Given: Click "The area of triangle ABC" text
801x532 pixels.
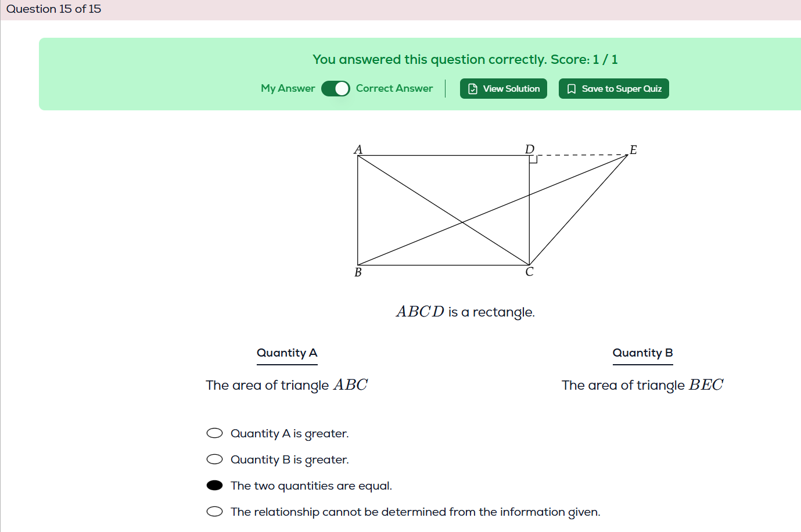Looking at the screenshot, I should click(x=287, y=385).
